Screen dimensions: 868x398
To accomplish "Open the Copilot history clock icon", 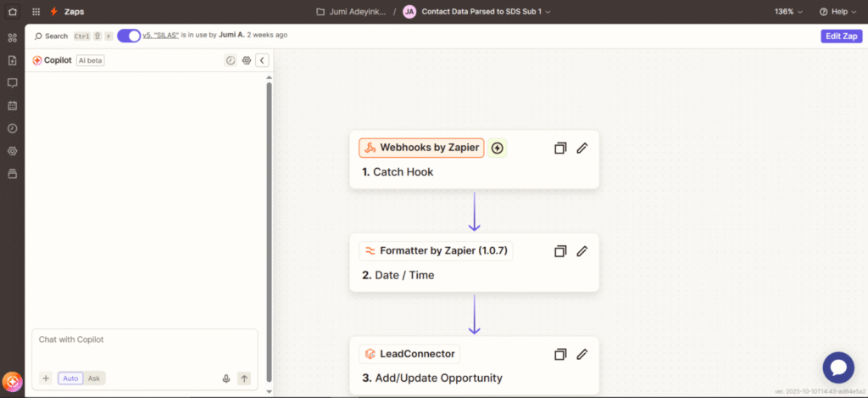I will coord(231,60).
